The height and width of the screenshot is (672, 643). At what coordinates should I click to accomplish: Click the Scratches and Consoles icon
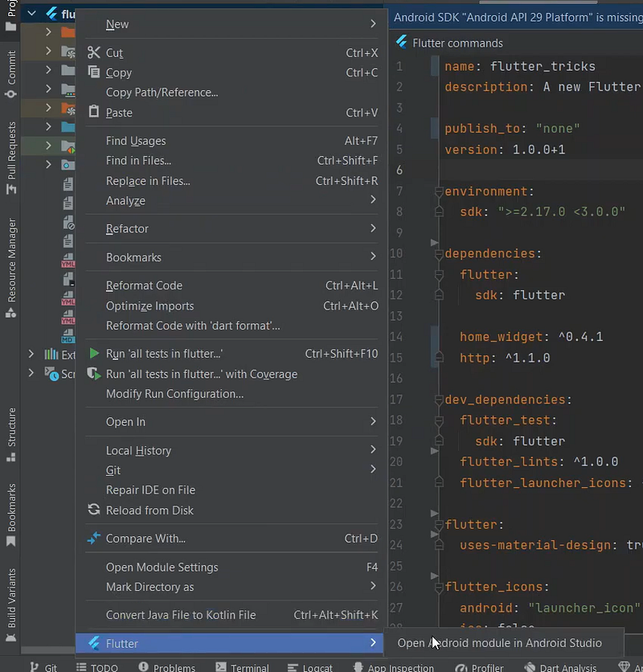click(52, 374)
